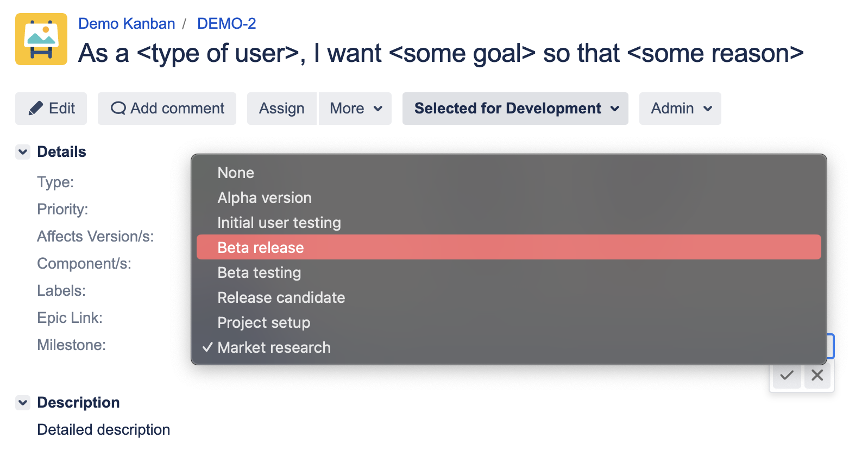
Task: Click the Edit pencil button
Action: 51,109
